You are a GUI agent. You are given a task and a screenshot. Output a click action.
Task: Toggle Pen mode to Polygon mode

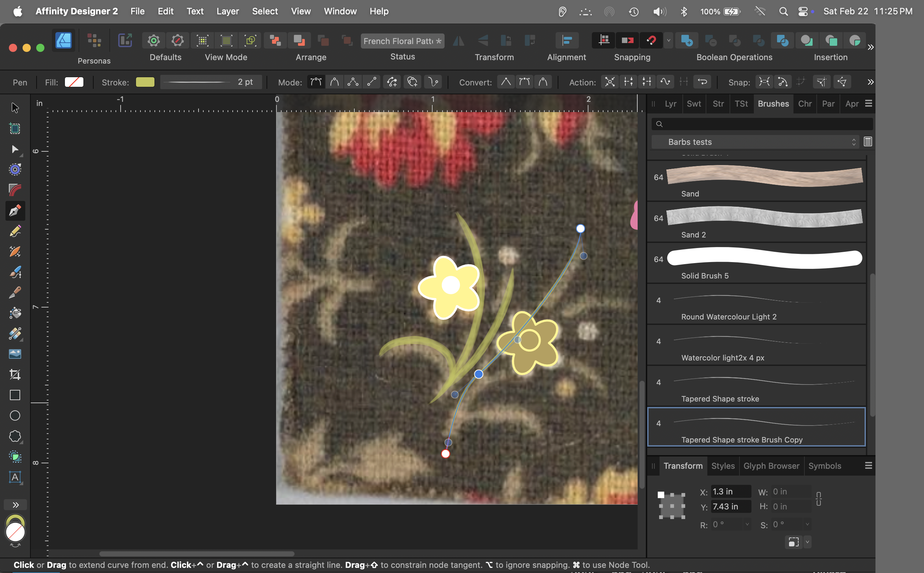pyautogui.click(x=353, y=82)
